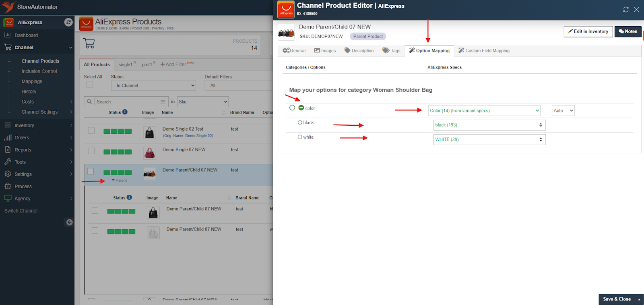Viewport: 644px width, 305px height.
Task: Collapse the Parent row expander
Action: click(x=119, y=181)
